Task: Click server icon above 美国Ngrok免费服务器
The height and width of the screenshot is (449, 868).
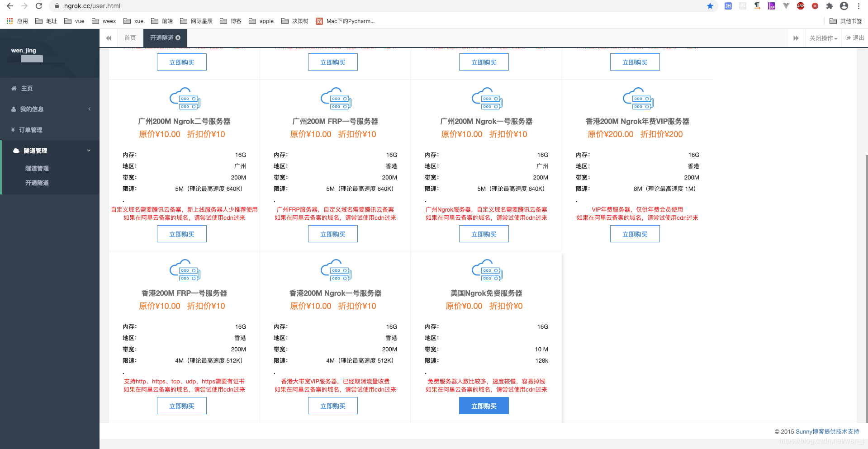Action: tap(487, 270)
